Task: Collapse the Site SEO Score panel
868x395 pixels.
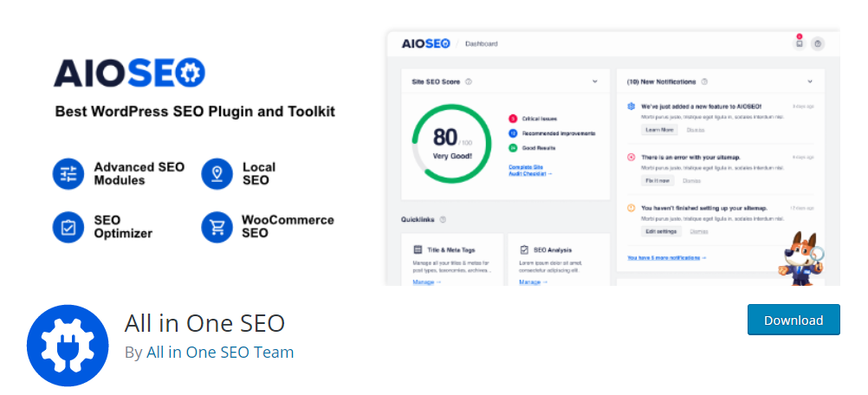Action: pyautogui.click(x=595, y=81)
